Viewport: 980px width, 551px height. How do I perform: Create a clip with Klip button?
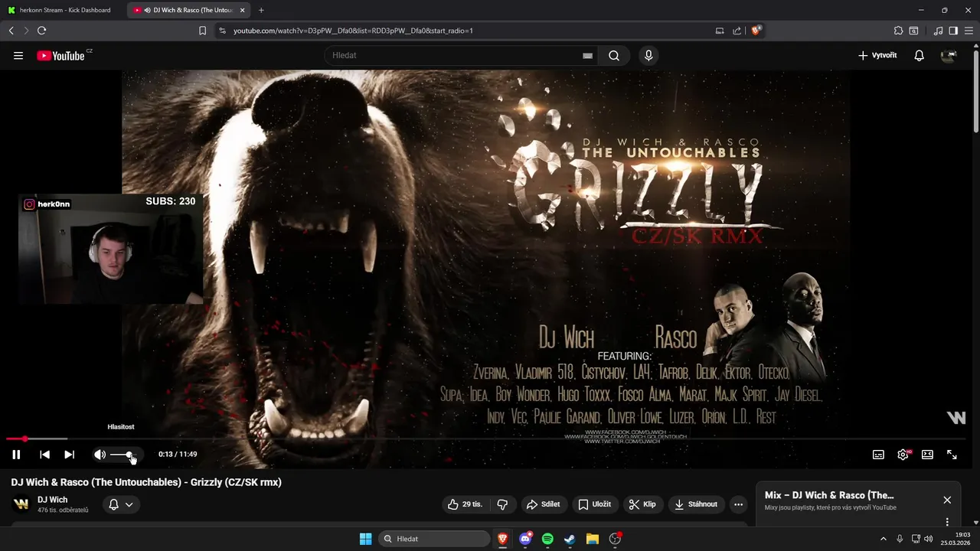tap(642, 504)
